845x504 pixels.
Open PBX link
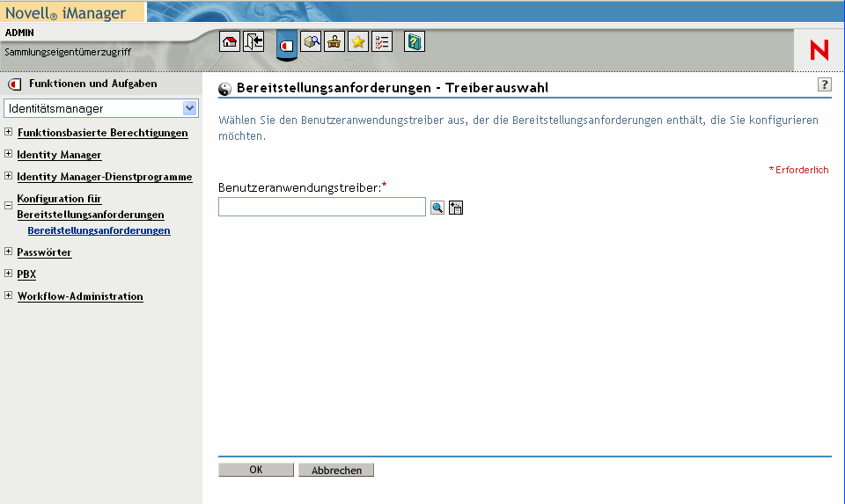click(26, 274)
